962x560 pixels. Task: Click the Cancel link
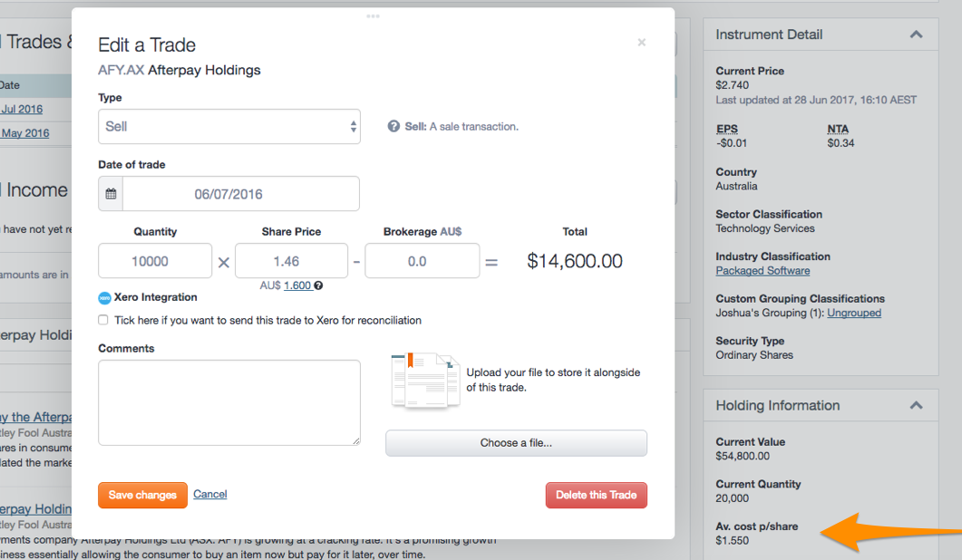tap(209, 494)
